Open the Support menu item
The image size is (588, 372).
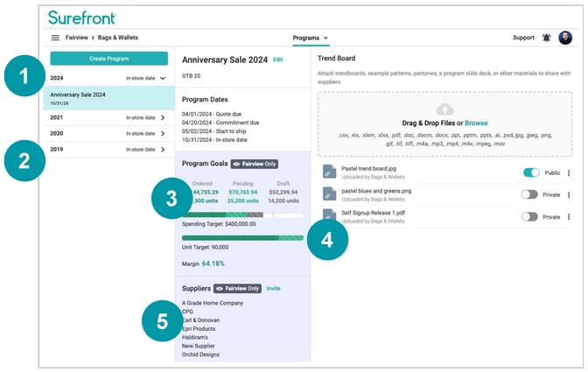tap(523, 39)
